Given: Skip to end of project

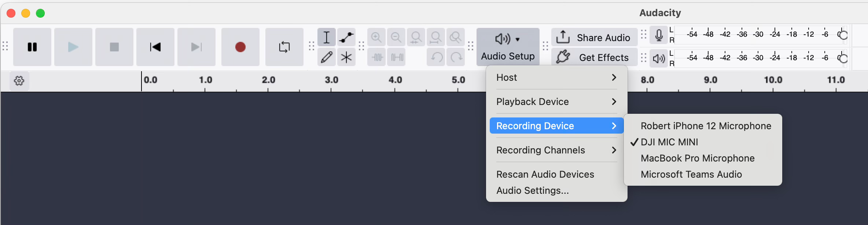Looking at the screenshot, I should [x=196, y=47].
